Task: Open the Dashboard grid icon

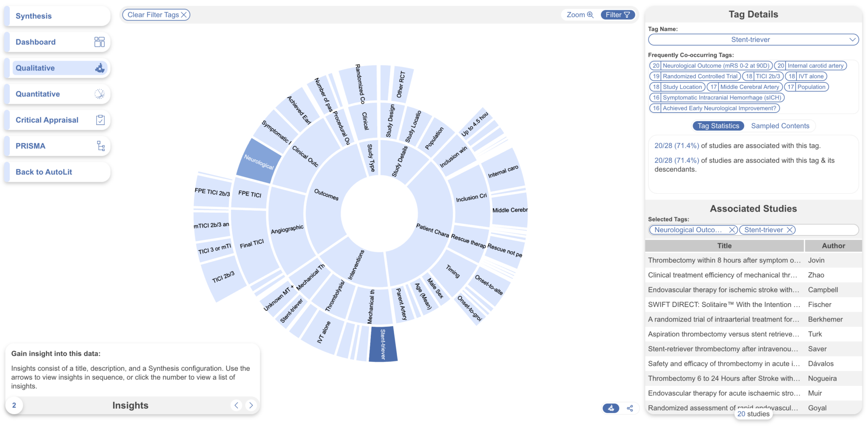Action: [100, 42]
